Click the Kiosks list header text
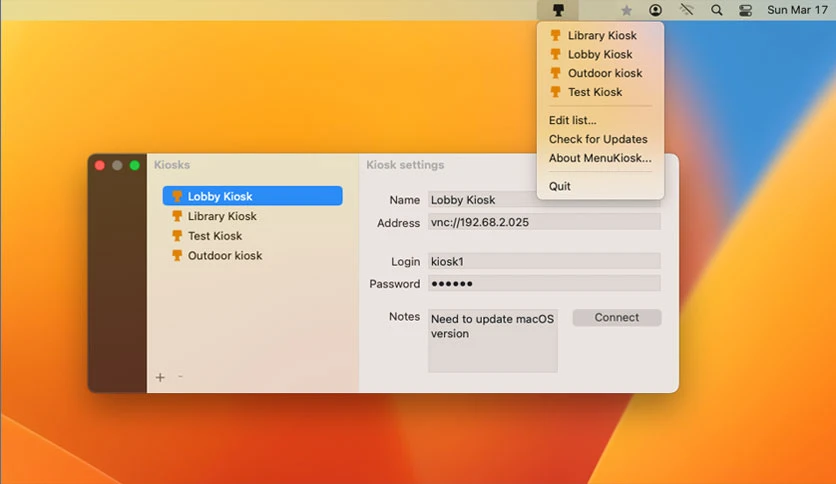 point(172,165)
